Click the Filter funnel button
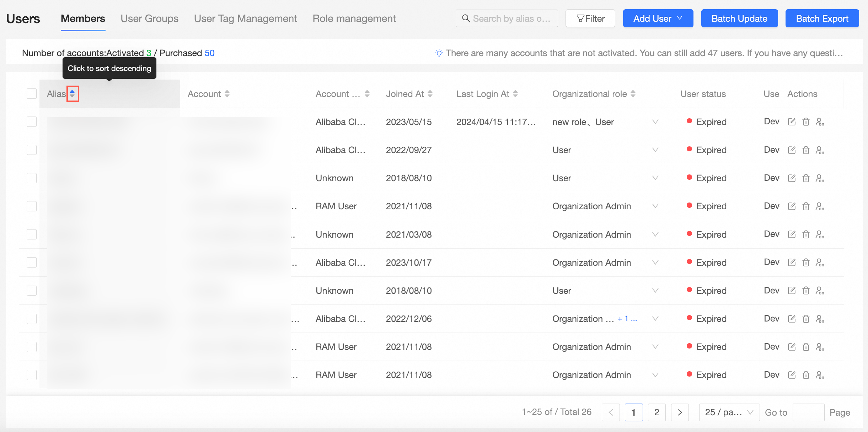Viewport: 868px width, 432px height. click(x=590, y=18)
